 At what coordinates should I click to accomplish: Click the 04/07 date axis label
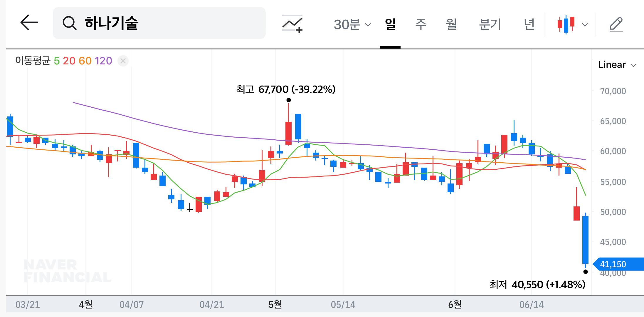coord(132,305)
